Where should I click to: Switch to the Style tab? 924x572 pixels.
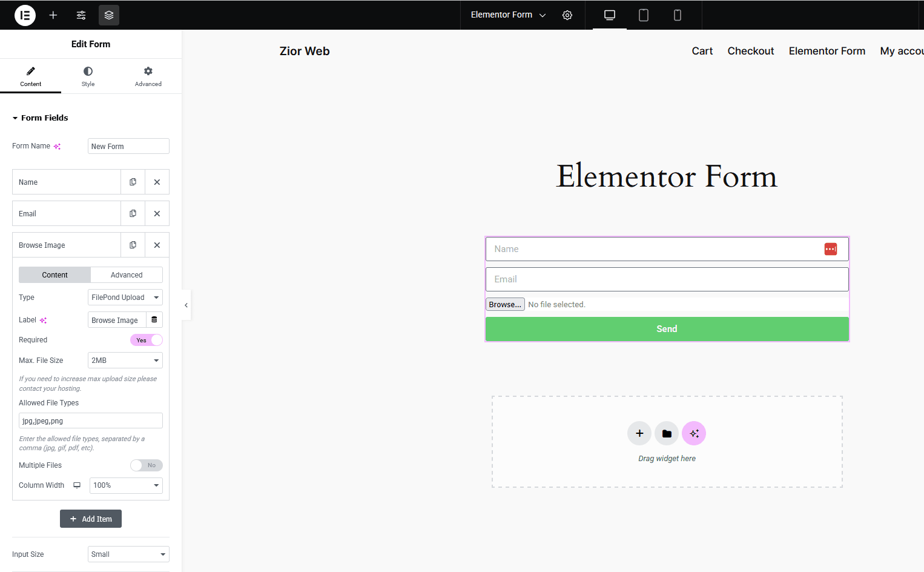tap(88, 76)
